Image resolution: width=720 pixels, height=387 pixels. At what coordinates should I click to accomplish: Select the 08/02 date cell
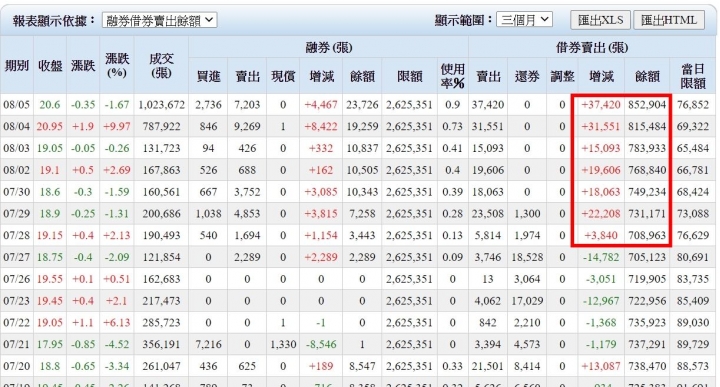coord(17,170)
